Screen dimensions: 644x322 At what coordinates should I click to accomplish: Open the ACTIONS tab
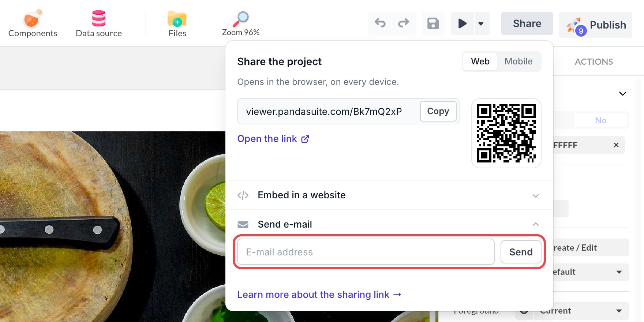click(x=594, y=61)
